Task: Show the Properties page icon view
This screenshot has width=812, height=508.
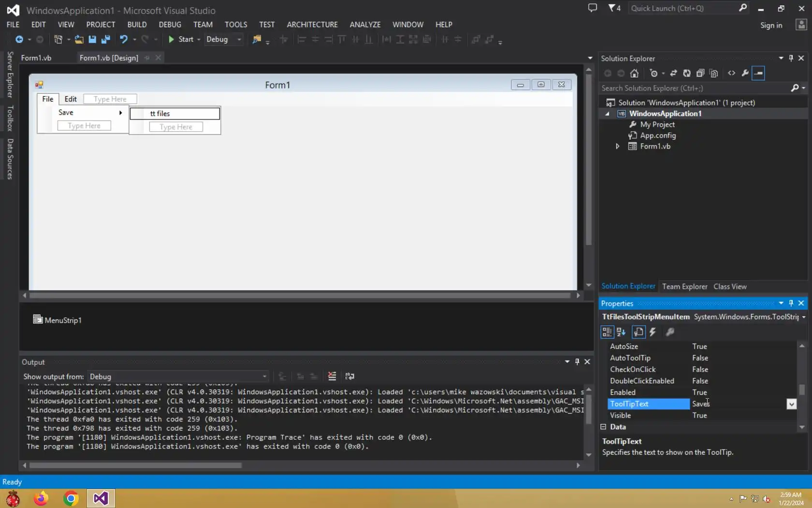Action: (638, 332)
